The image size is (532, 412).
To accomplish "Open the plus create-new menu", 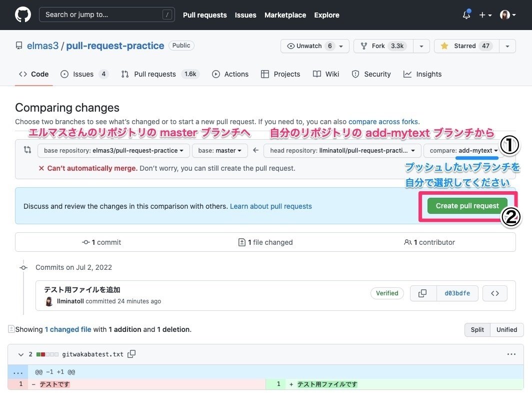I will [485, 15].
